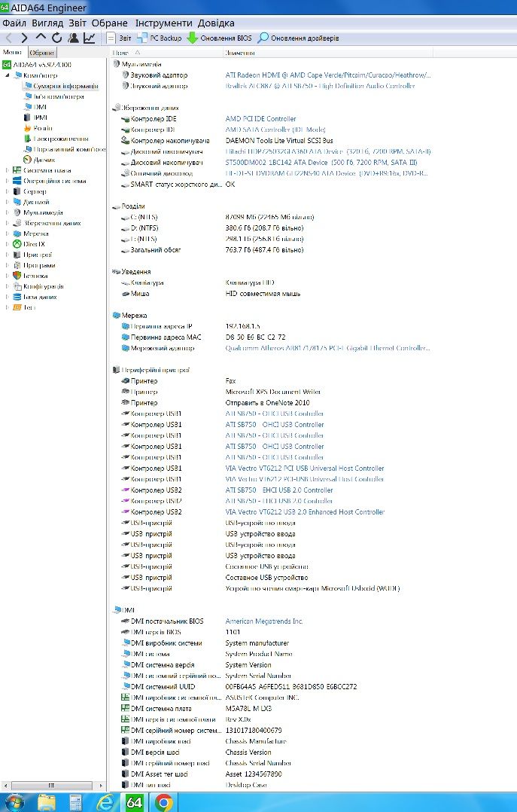Select the SMART статус жорсткого диска row

pyautogui.click(x=178, y=185)
